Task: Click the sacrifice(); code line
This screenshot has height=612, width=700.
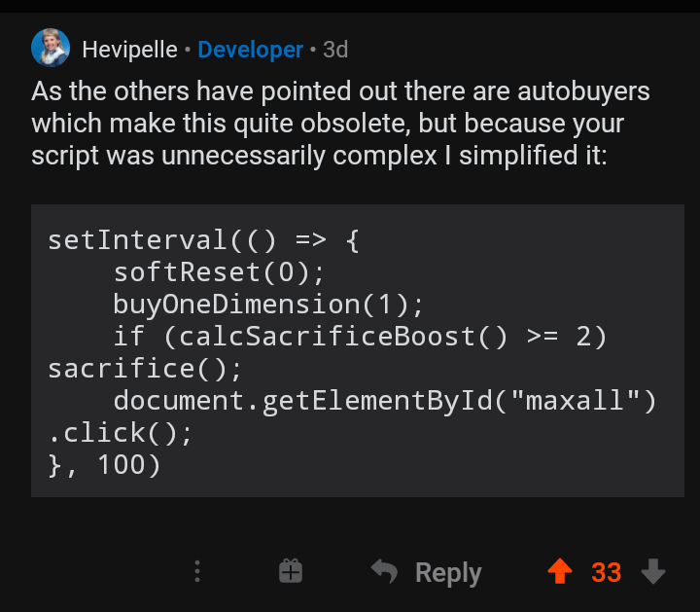Action: pos(145,369)
